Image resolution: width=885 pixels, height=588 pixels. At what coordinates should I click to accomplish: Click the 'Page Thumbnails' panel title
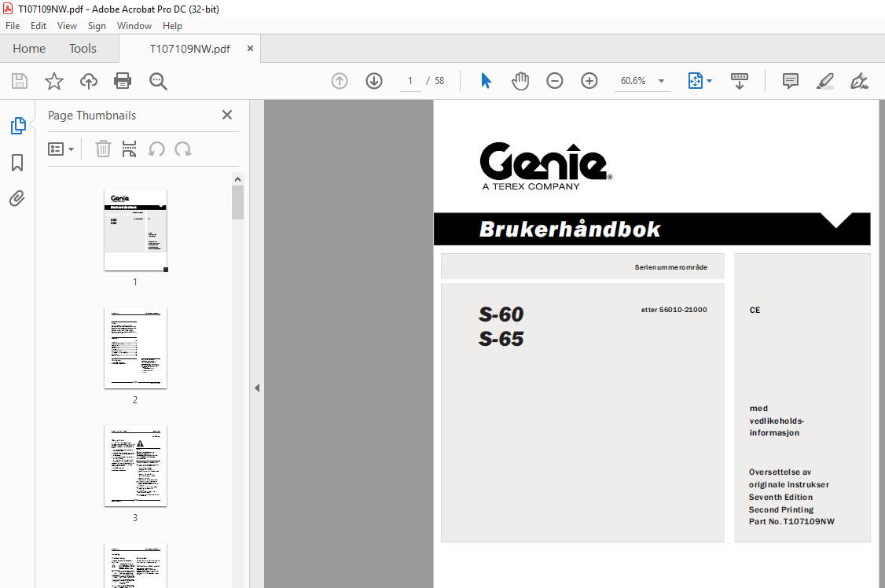(x=92, y=115)
